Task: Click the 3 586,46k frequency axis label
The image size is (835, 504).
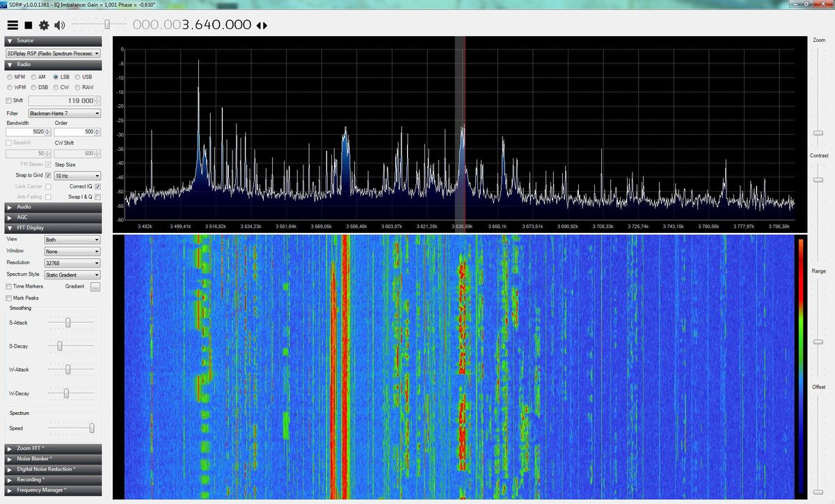Action: pyautogui.click(x=356, y=227)
